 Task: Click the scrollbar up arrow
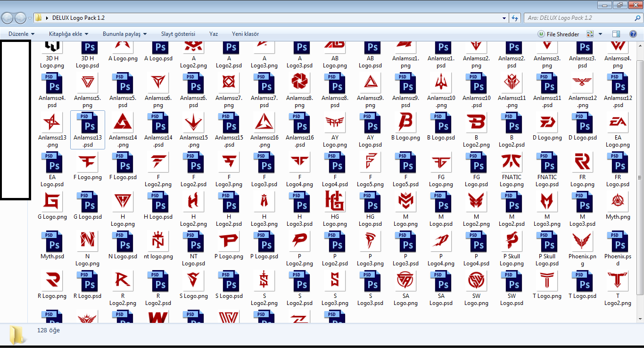[x=640, y=45]
